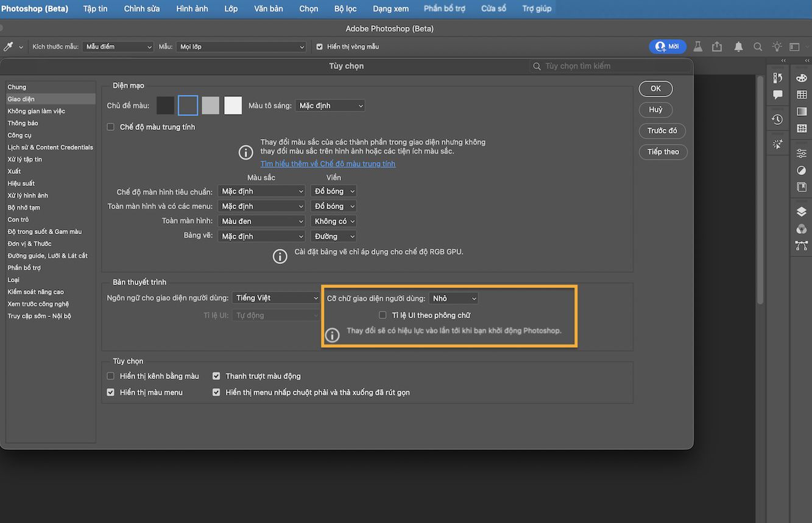Open the Comments panel icon
The width and height of the screenshot is (812, 523).
pos(777,94)
